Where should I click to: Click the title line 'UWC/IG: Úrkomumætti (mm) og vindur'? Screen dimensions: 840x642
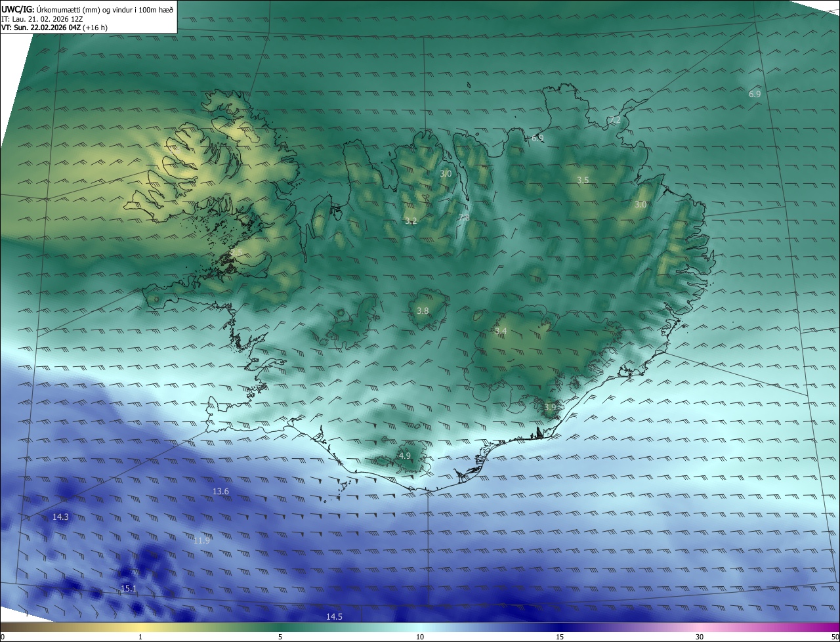coord(87,9)
